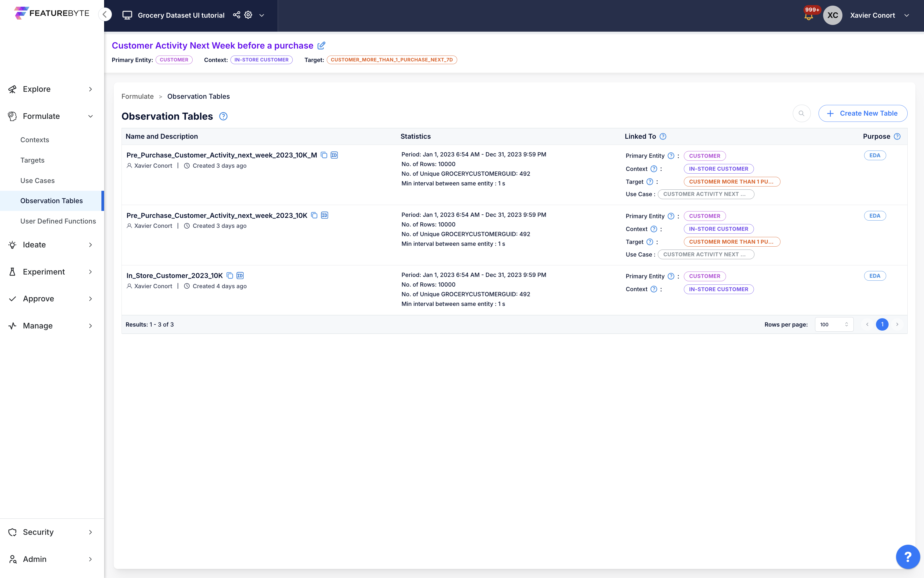Open the Rows per page selector
The width and height of the screenshot is (924, 578).
pos(834,324)
